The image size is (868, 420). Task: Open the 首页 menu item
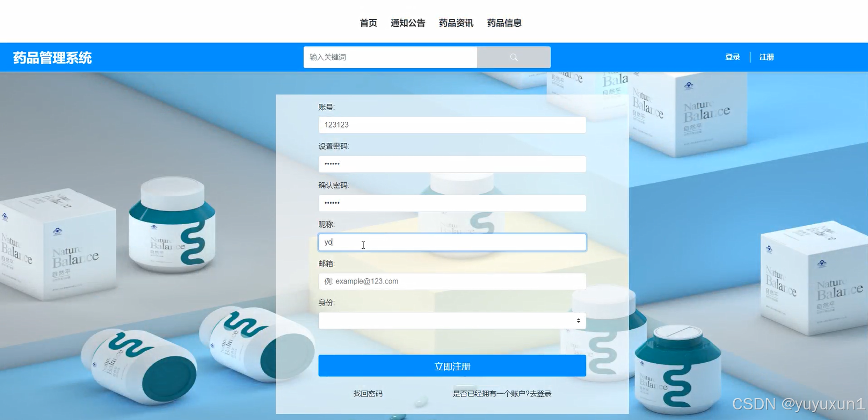coord(368,23)
